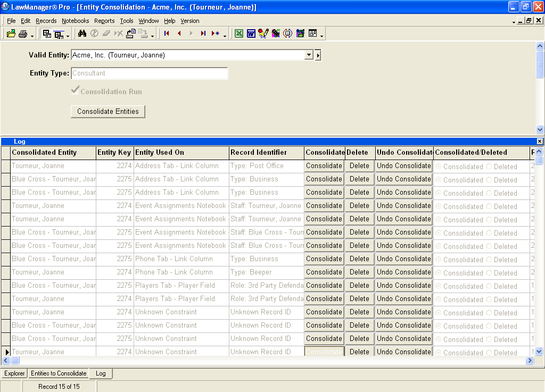Expand the dropdown arrow after the form window icon

tap(322, 36)
